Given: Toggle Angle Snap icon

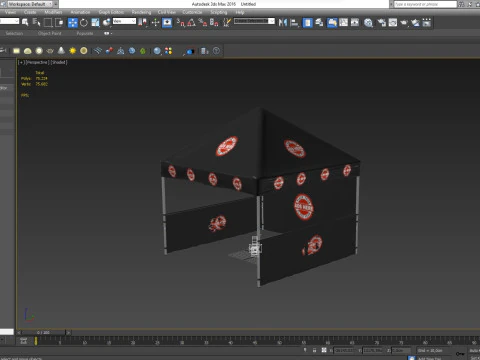Looking at the screenshot, I should (x=192, y=22).
